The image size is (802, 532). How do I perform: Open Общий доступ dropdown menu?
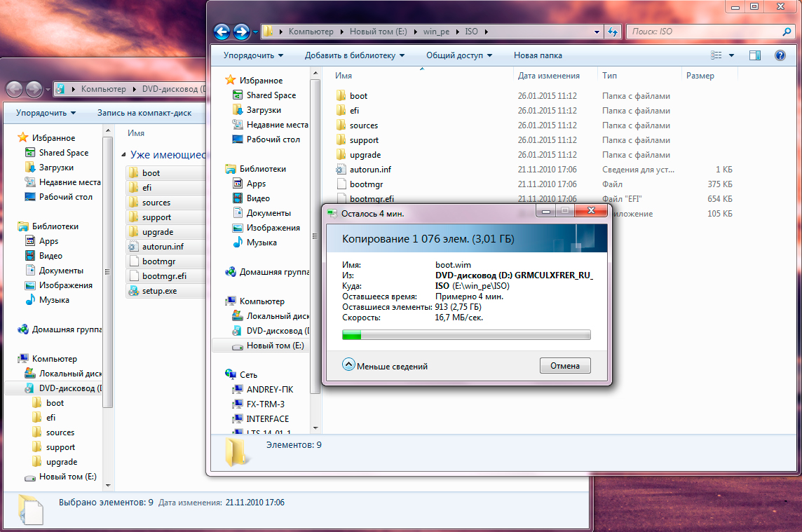pyautogui.click(x=458, y=55)
